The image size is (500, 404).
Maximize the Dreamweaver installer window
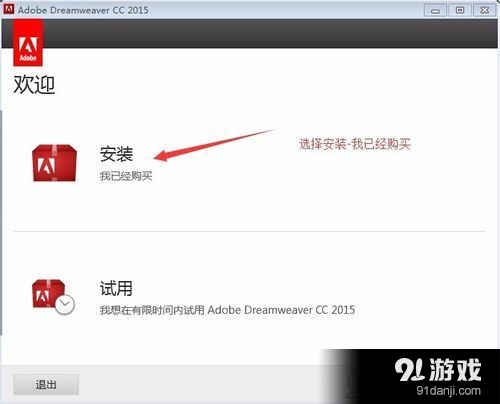point(460,10)
